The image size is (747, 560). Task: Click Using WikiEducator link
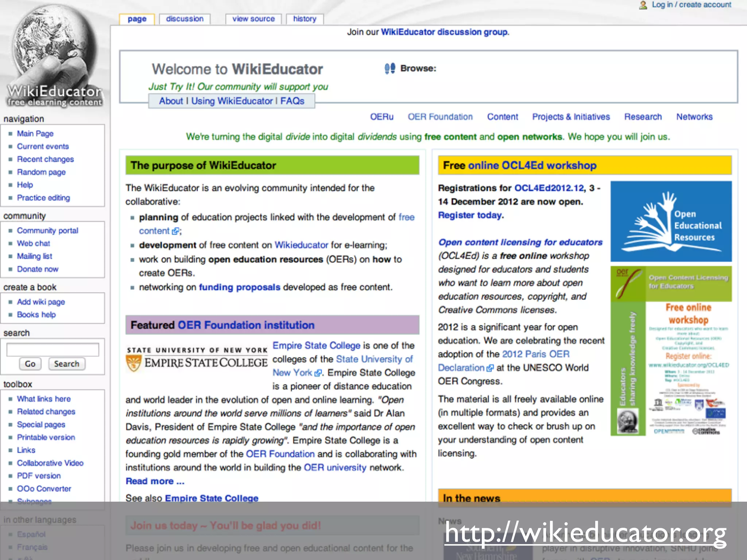[x=232, y=101]
